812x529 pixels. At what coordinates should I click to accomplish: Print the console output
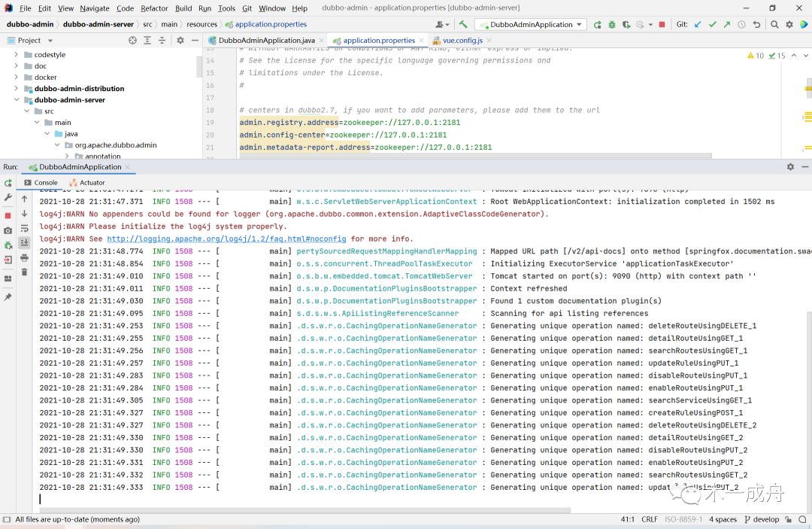[x=24, y=257]
